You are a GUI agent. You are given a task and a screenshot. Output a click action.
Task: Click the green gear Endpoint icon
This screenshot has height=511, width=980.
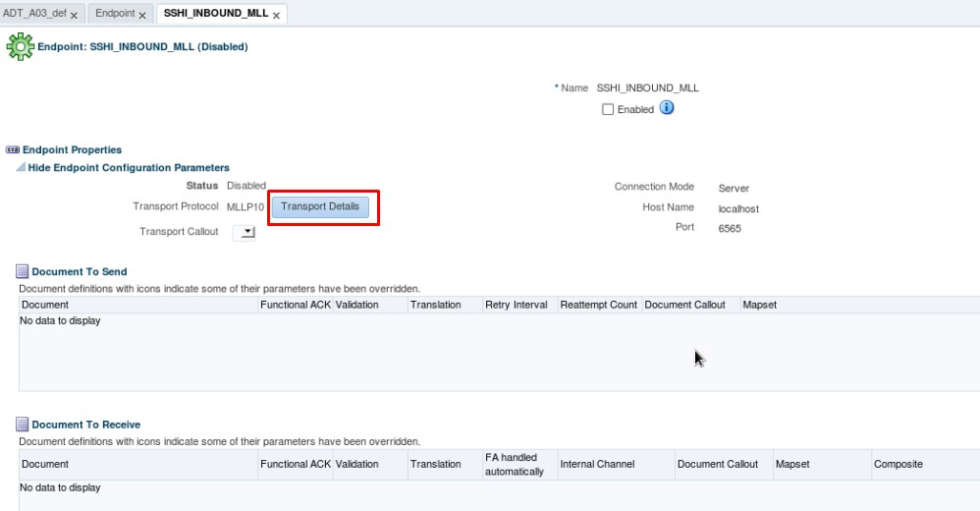20,46
